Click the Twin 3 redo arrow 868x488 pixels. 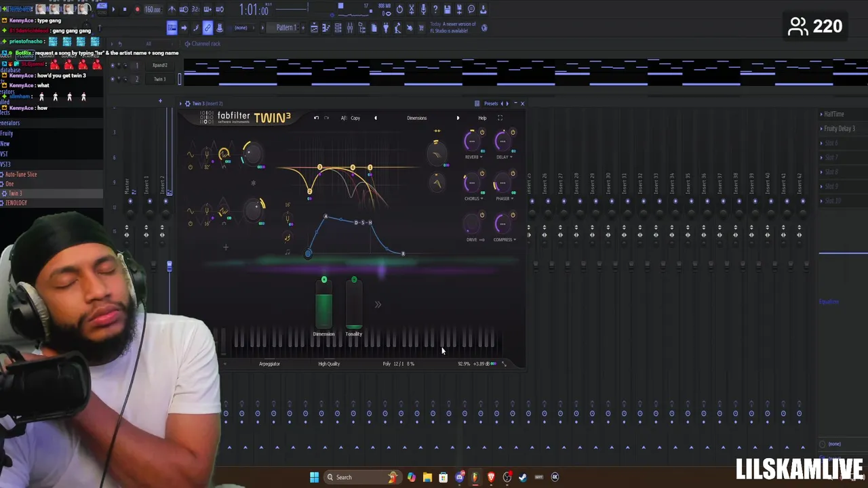pos(326,118)
